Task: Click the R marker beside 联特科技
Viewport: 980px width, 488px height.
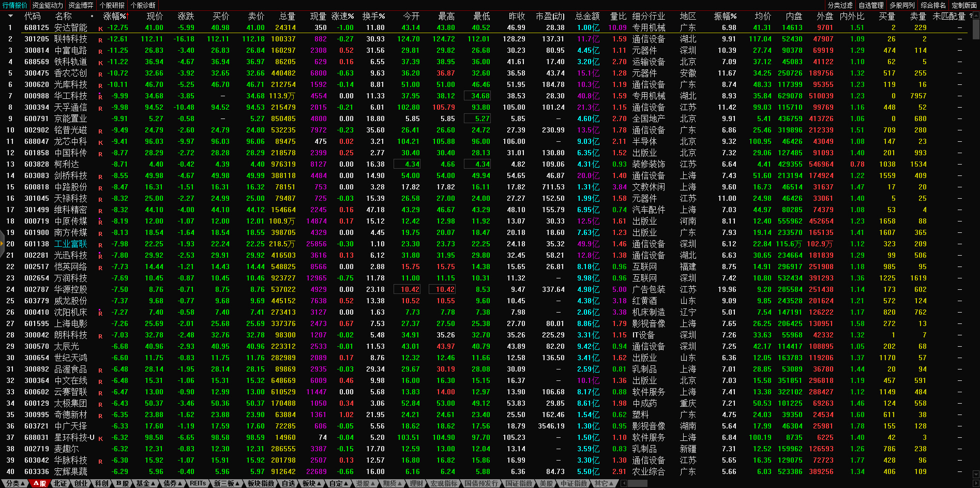Action: [x=100, y=40]
